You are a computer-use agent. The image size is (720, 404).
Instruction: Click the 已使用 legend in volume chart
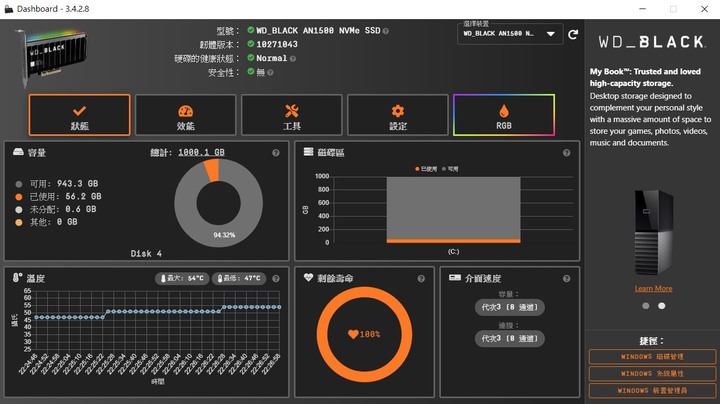click(x=426, y=169)
